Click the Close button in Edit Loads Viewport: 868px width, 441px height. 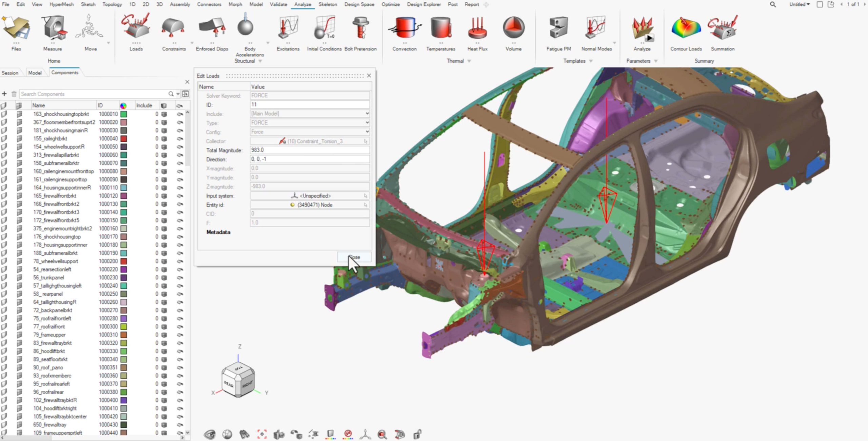(x=354, y=257)
